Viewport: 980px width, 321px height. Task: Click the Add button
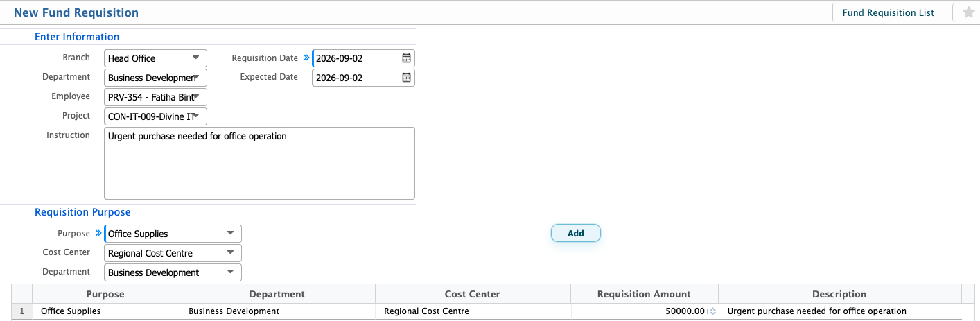click(576, 234)
